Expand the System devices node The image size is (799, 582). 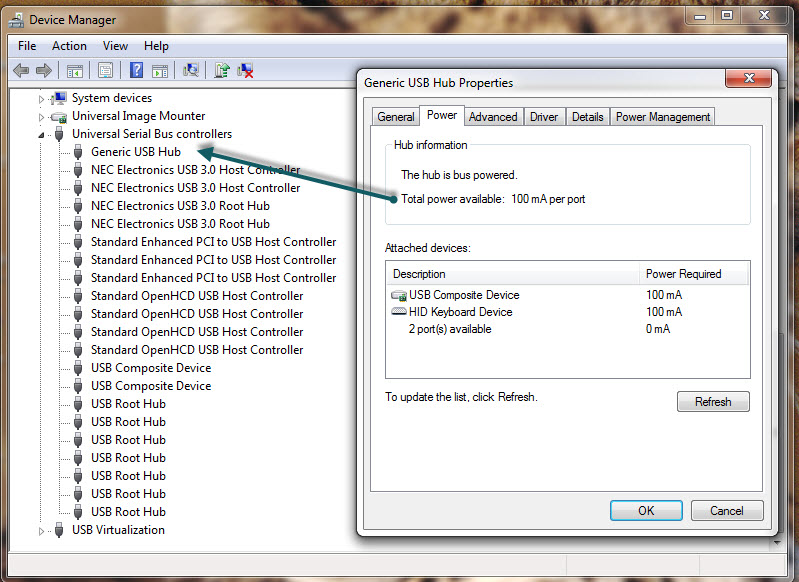click(41, 99)
